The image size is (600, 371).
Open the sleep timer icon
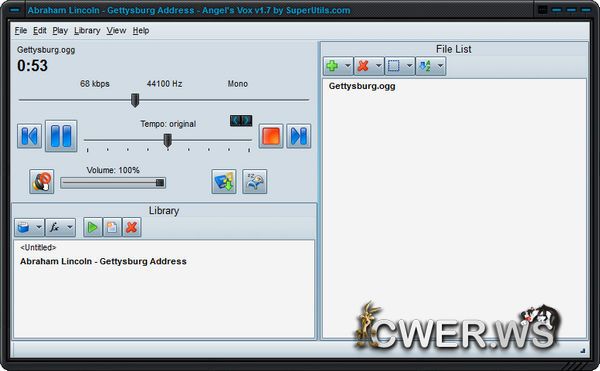254,182
